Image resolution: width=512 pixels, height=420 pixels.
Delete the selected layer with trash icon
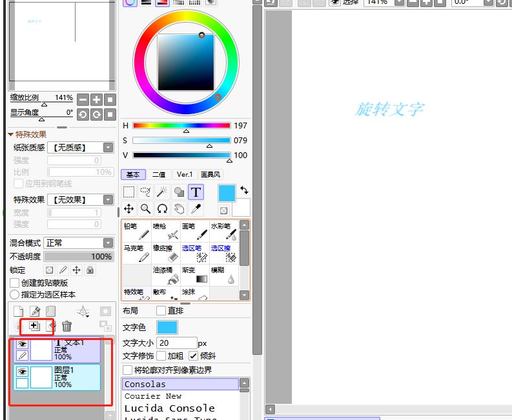coord(67,326)
